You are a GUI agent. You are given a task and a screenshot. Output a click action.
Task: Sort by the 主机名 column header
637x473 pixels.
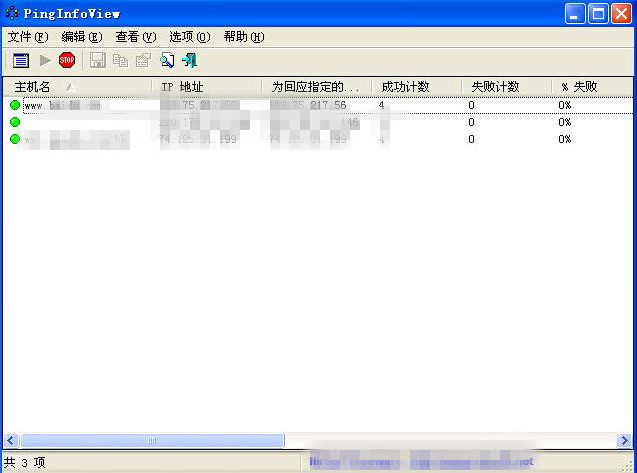[78, 87]
